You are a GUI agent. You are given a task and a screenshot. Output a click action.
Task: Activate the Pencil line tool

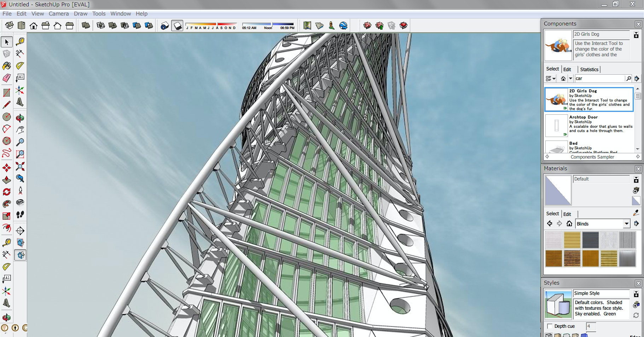tap(7, 105)
